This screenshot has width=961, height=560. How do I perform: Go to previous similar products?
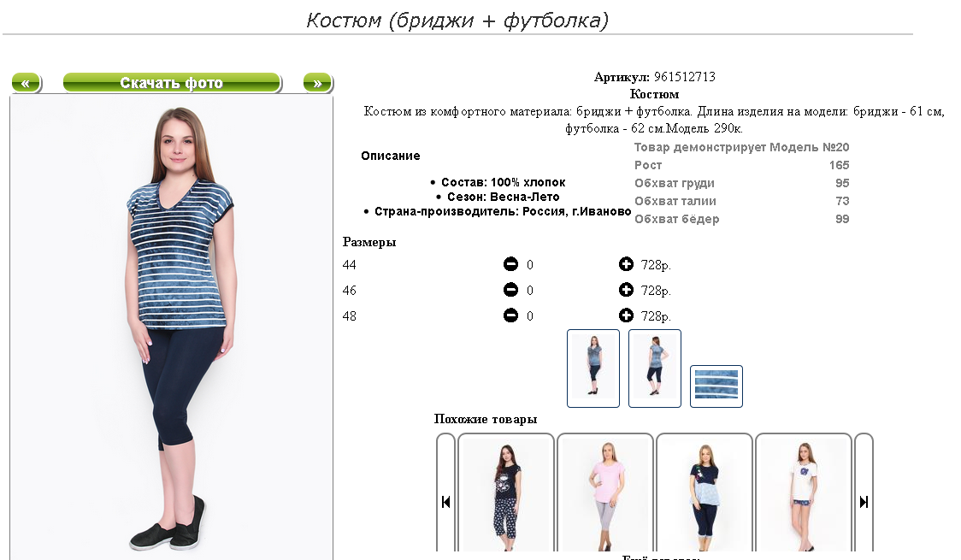point(445,502)
